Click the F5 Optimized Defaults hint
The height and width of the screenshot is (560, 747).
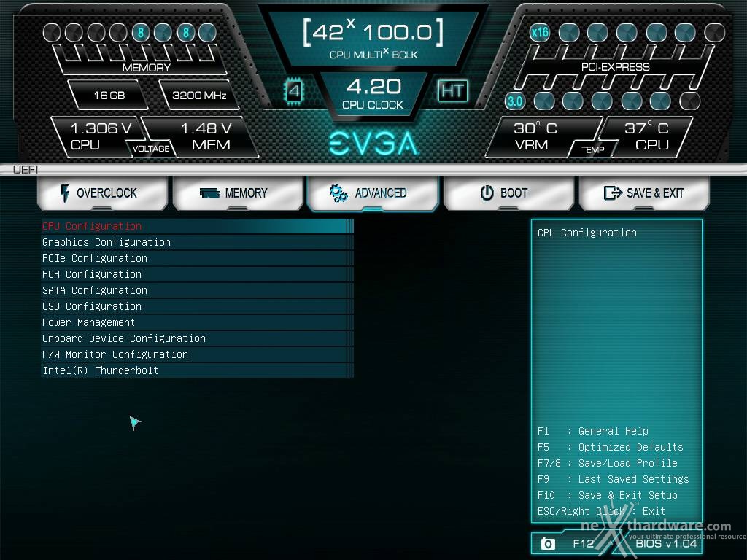611,447
